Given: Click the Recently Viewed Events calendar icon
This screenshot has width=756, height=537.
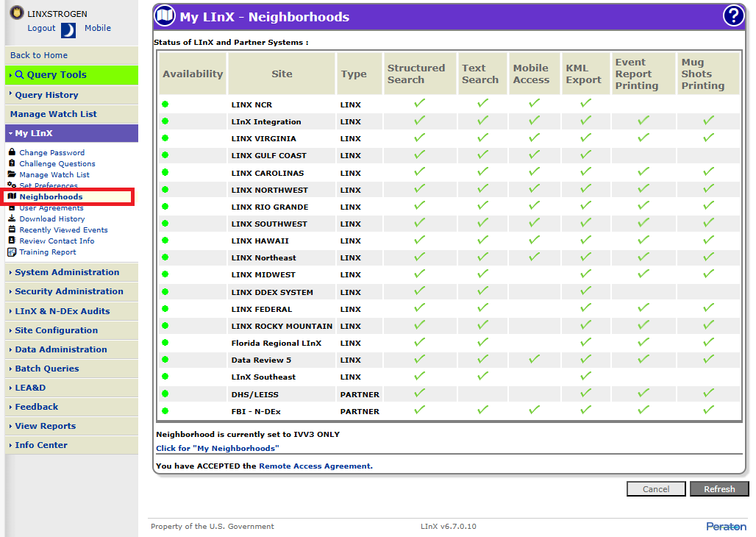Looking at the screenshot, I should tap(12, 230).
